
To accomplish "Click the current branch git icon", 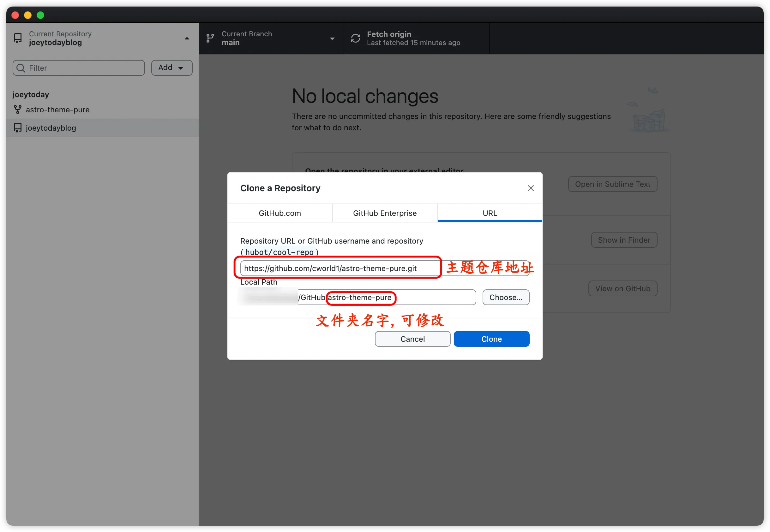I will 210,38.
